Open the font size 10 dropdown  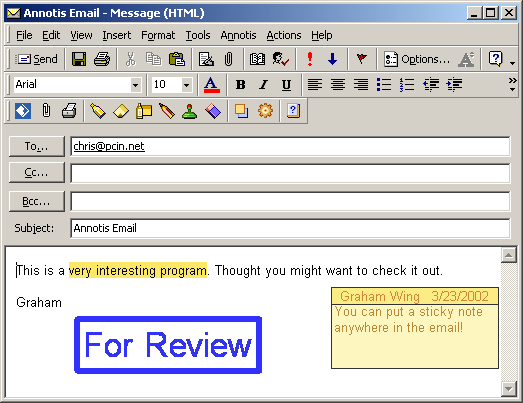coord(186,85)
